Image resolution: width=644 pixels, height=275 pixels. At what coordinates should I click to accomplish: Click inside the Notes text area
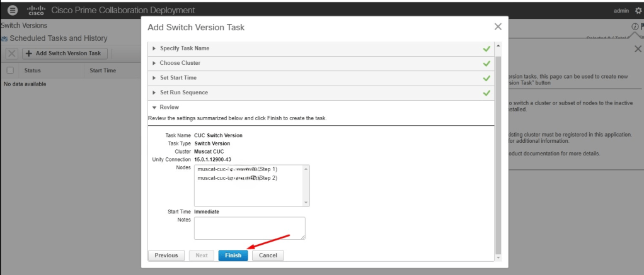click(x=250, y=228)
